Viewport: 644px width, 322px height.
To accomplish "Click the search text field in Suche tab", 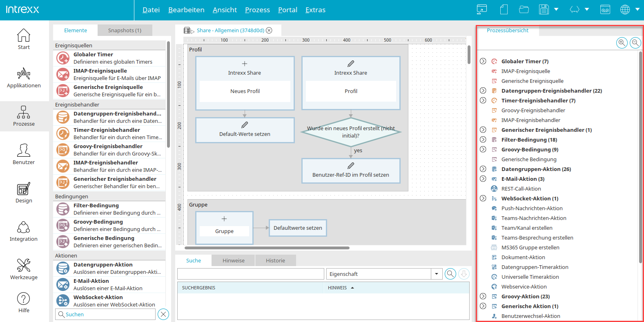I will point(251,274).
